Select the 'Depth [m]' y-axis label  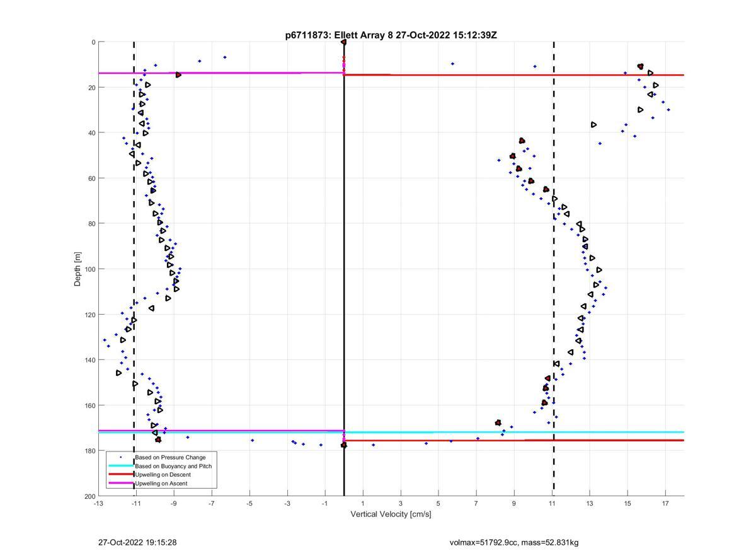[78, 269]
